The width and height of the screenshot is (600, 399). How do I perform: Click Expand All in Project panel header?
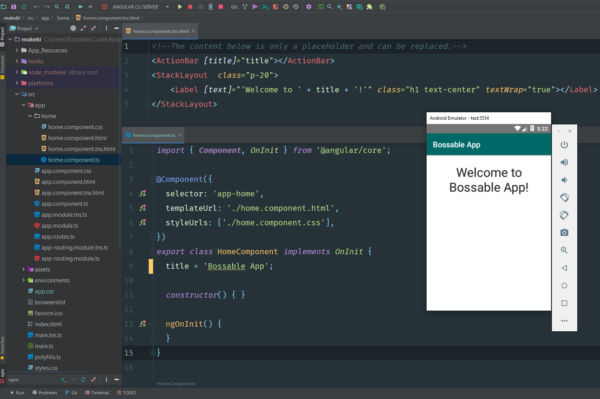tap(83, 28)
